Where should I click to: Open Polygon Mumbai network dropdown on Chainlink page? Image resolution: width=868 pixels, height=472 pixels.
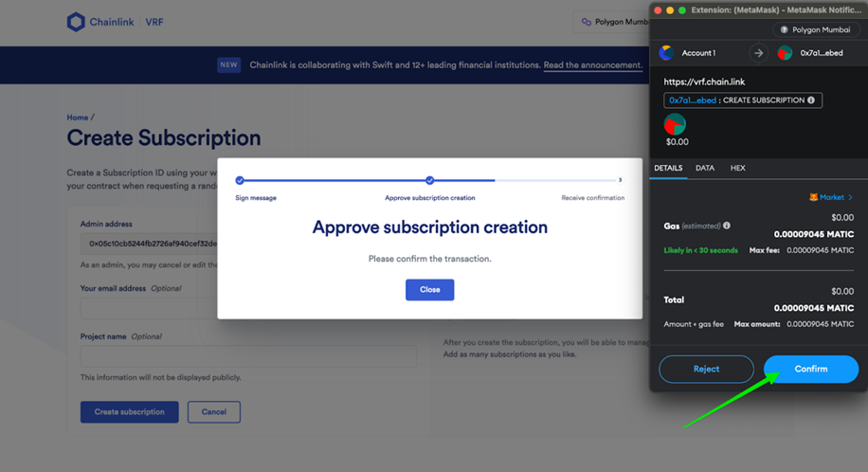(x=612, y=22)
